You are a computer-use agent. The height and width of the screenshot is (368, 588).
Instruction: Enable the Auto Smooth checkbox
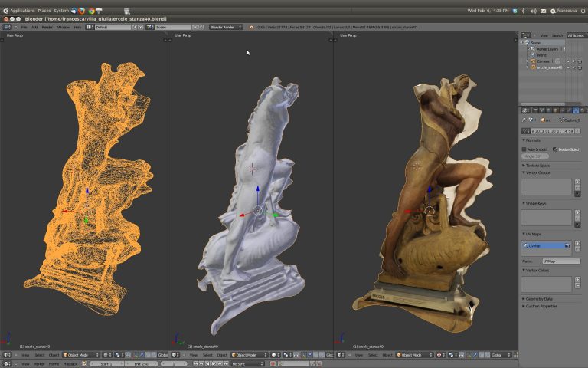pos(524,149)
